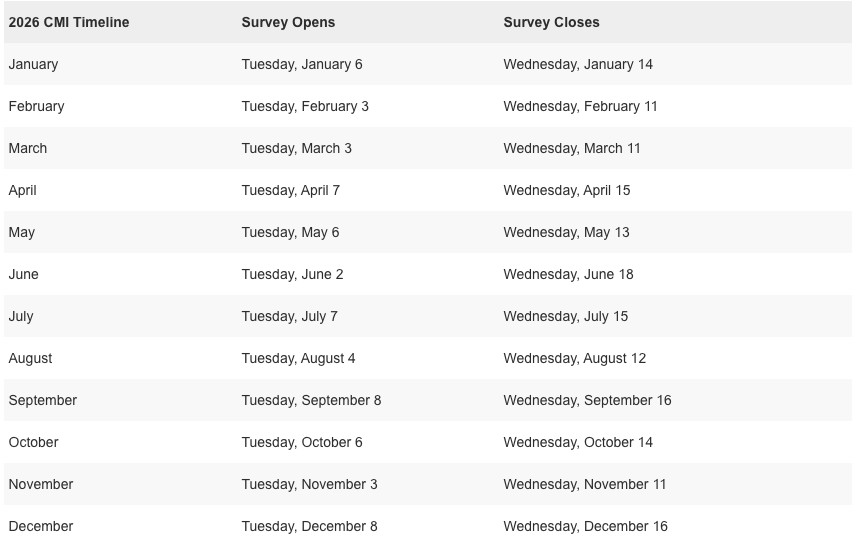The height and width of the screenshot is (552, 856).
Task: Click the "Tuesday, April 7" cell
Action: (290, 190)
